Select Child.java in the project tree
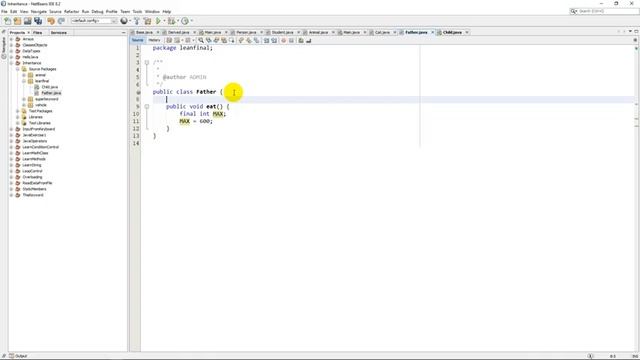Image resolution: width=640 pixels, height=360 pixels. pyautogui.click(x=50, y=87)
